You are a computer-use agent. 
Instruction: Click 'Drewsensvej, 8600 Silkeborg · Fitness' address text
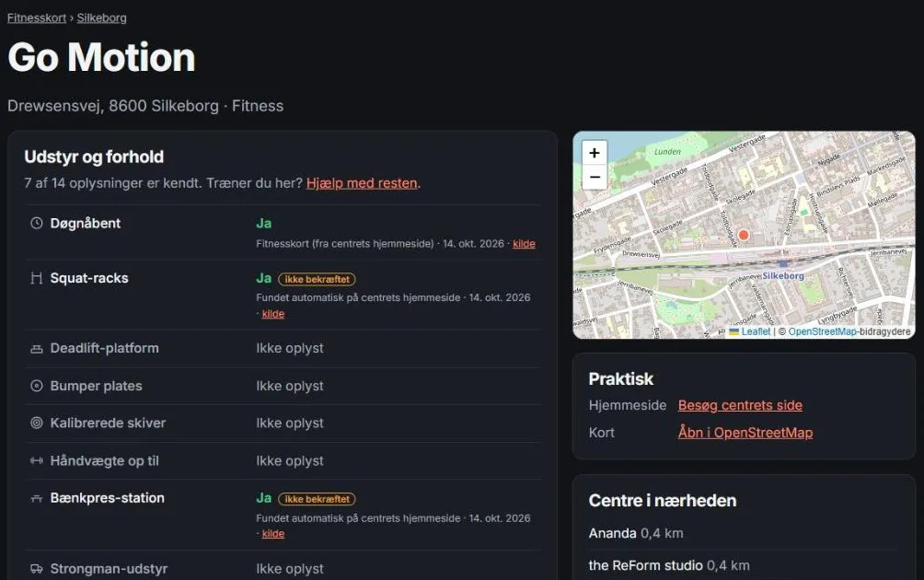(145, 106)
